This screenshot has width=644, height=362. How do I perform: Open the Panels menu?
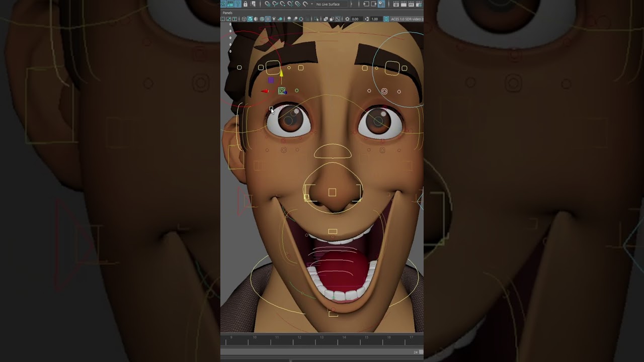[x=228, y=13]
